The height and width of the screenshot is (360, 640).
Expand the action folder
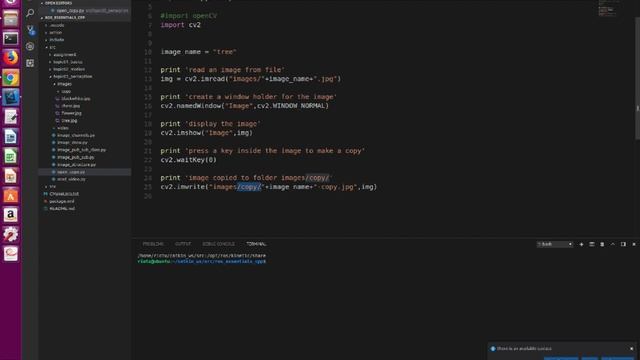coord(56,33)
